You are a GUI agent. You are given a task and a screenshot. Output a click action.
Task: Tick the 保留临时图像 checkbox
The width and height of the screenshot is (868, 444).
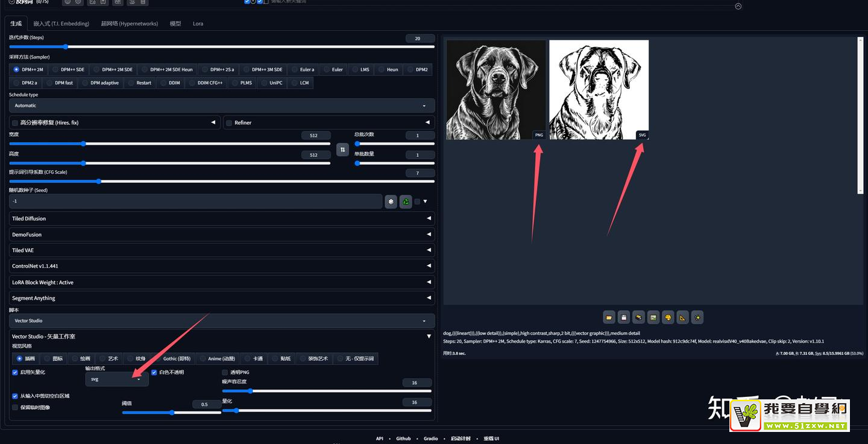(15, 407)
